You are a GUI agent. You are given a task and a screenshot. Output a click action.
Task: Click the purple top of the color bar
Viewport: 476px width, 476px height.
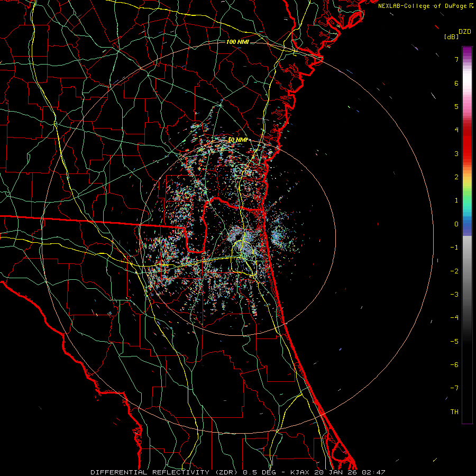point(467,52)
